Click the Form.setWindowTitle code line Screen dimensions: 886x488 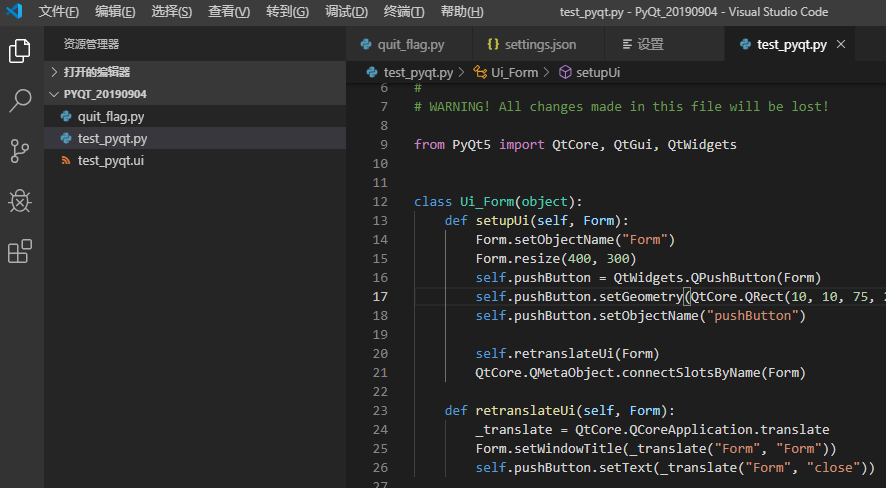coord(655,448)
